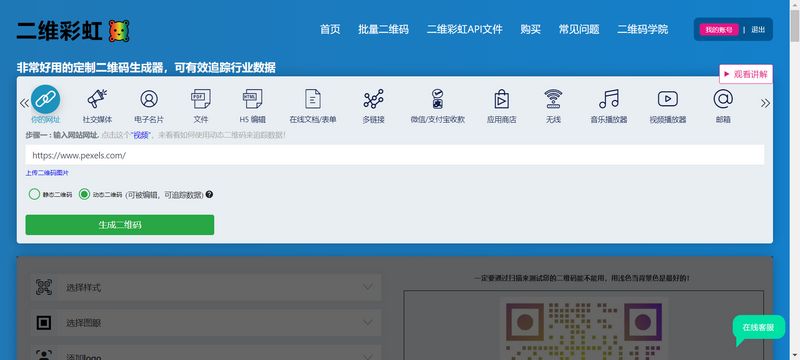Screen dimensions: 800x360
Task: Click the 二维彩虹 site title text
Action: tap(60, 31)
